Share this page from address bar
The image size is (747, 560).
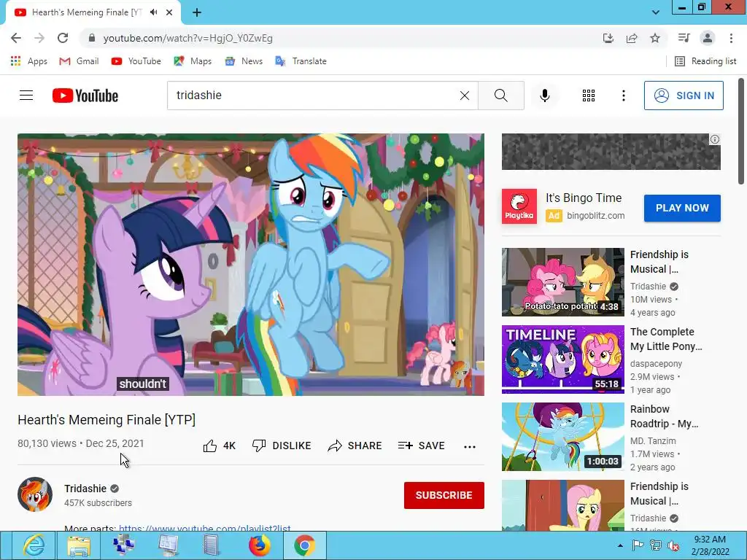(x=632, y=38)
